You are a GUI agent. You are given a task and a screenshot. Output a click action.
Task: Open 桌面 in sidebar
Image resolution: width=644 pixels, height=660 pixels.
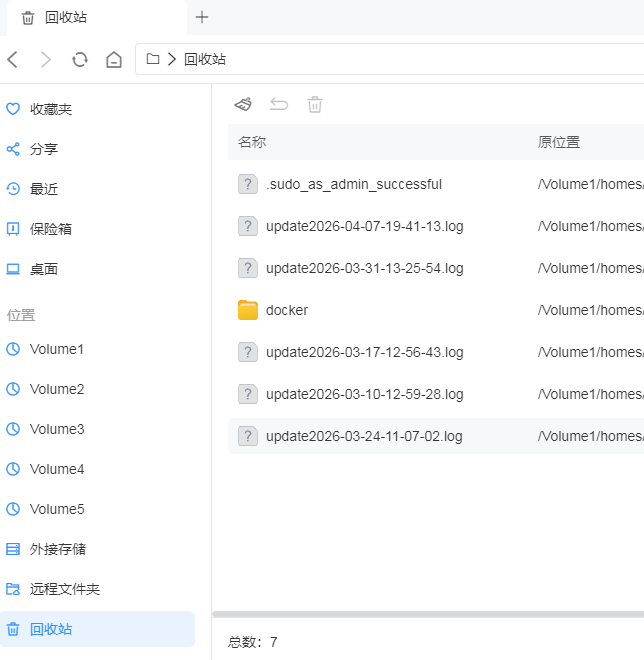tap(98, 269)
